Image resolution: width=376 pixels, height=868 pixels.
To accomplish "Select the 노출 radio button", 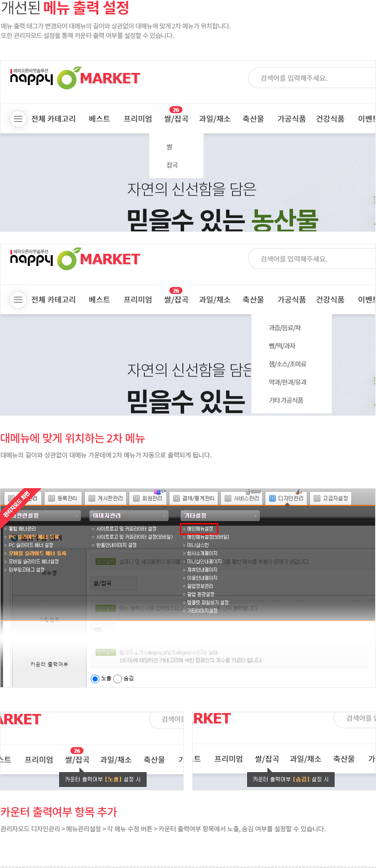I will point(95,679).
